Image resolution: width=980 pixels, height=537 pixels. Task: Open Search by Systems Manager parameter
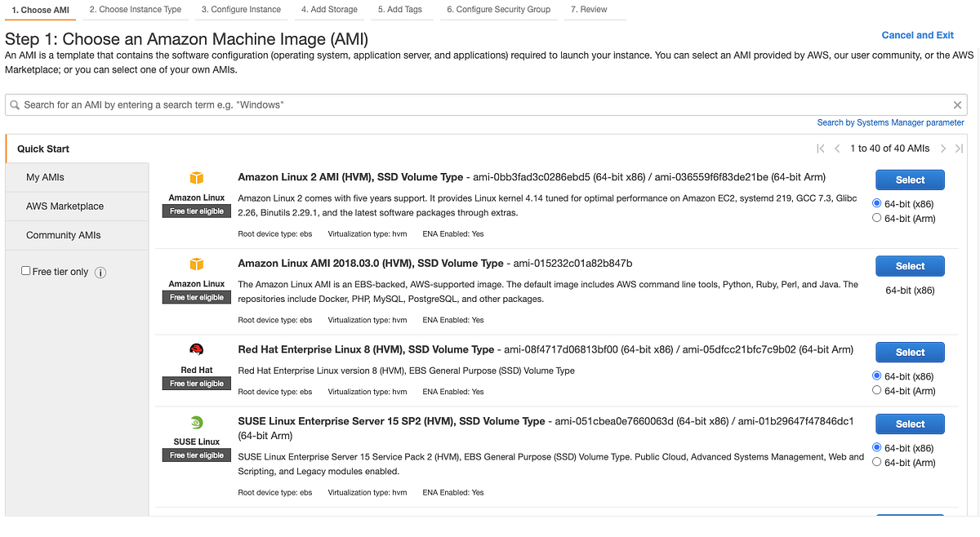click(x=890, y=122)
